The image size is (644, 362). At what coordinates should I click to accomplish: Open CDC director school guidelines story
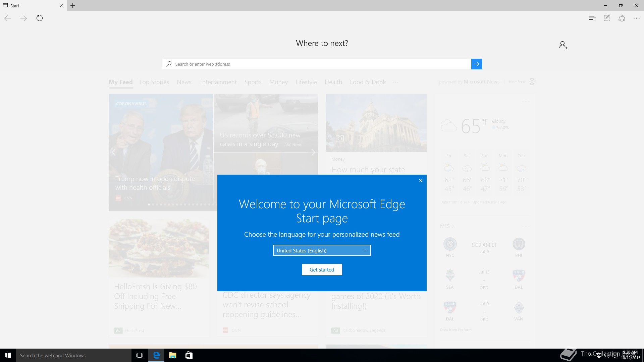point(267,305)
